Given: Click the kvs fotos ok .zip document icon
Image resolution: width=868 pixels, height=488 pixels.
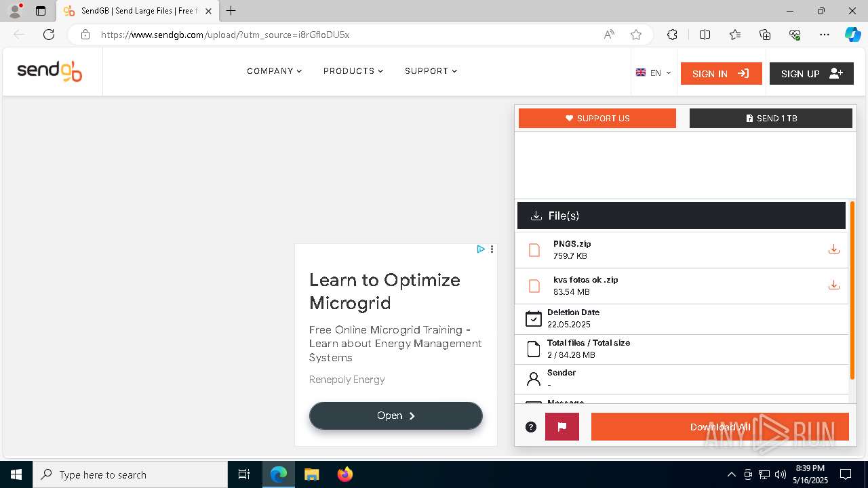Looking at the screenshot, I should tap(534, 286).
